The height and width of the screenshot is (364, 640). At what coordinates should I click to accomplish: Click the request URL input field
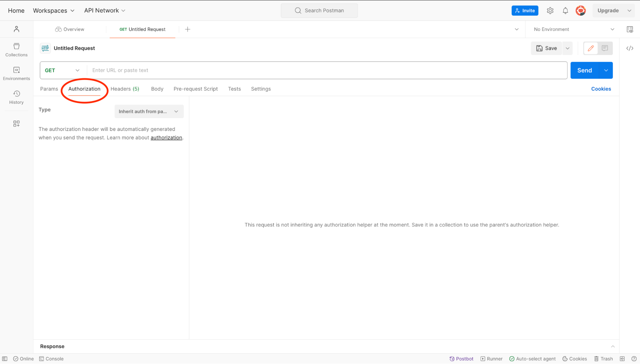(327, 70)
